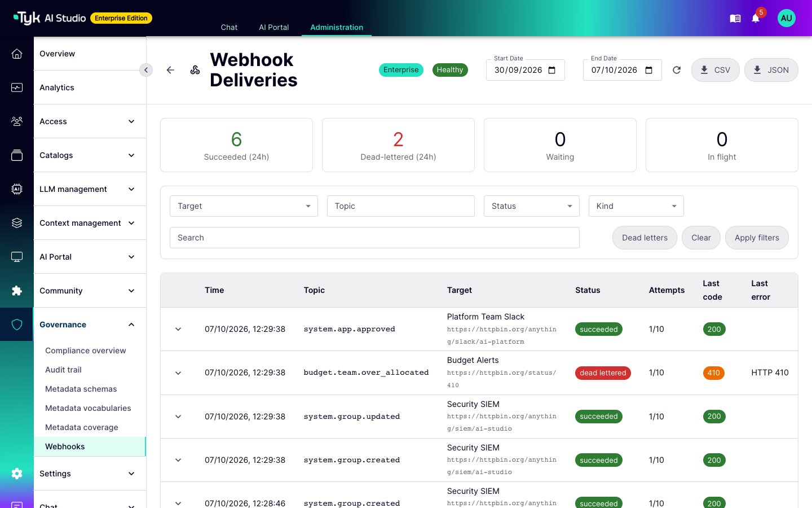Collapse the sidebar with the chevron button
Image resolution: width=812 pixels, height=508 pixels.
[x=146, y=70]
